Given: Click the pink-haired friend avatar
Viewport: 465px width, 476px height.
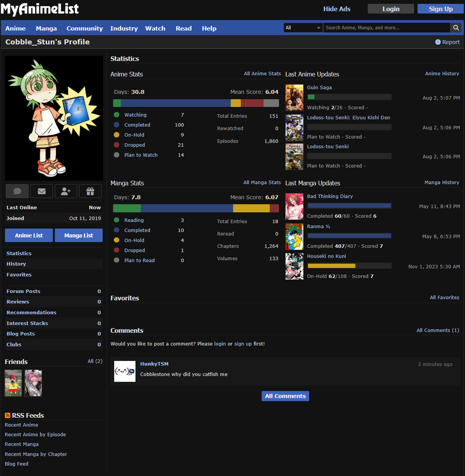Looking at the screenshot, I should (x=33, y=383).
